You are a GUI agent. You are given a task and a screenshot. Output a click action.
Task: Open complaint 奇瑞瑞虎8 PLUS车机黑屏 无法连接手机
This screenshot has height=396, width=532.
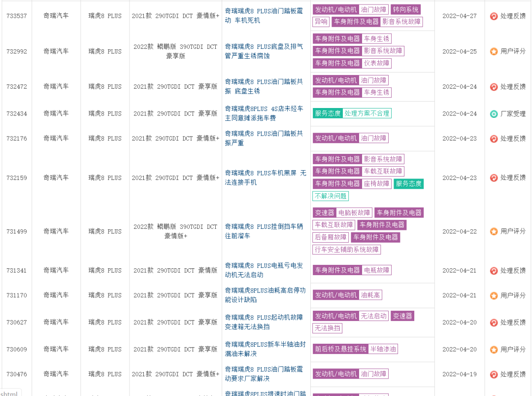pyautogui.click(x=265, y=178)
